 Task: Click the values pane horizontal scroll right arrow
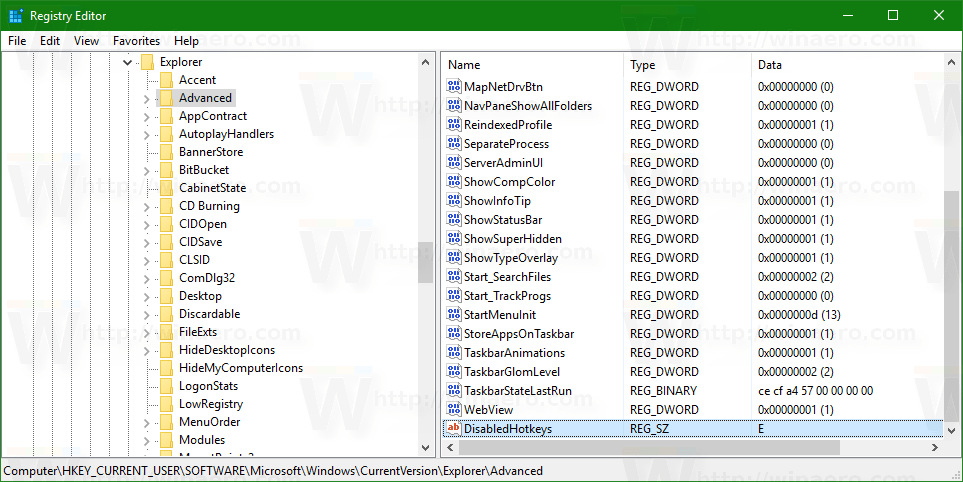point(935,448)
